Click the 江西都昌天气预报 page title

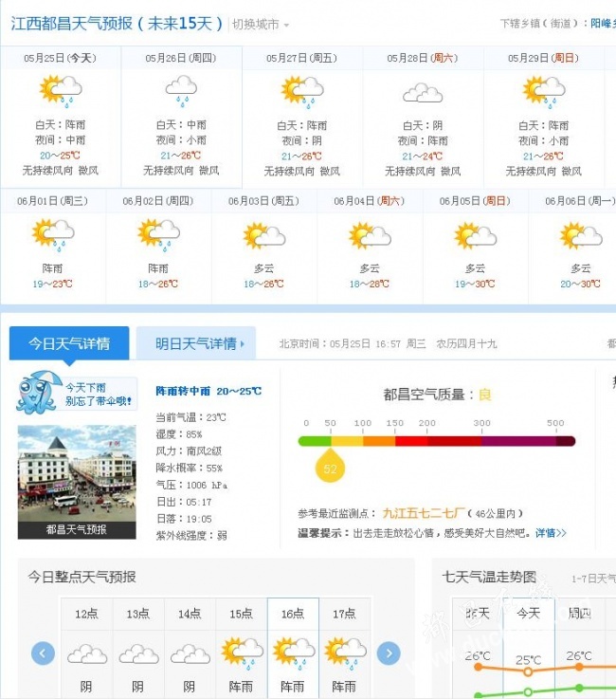point(117,23)
